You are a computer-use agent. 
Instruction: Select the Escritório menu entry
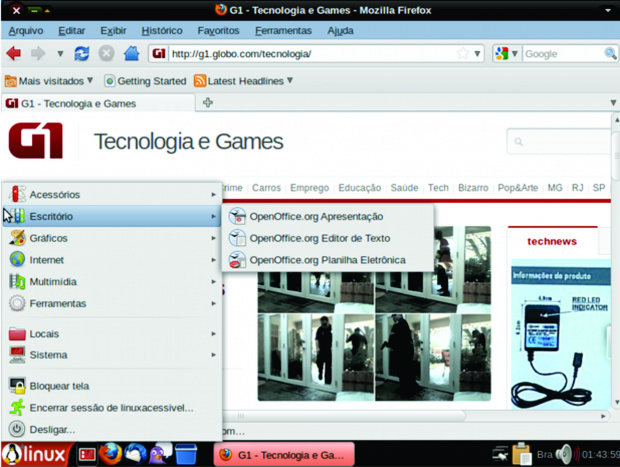point(112,216)
